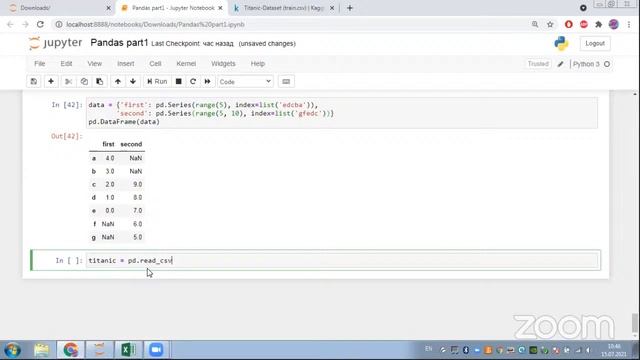The height and width of the screenshot is (360, 640).
Task: Click the titanic = pd.read_csv input cell
Action: tap(342, 260)
